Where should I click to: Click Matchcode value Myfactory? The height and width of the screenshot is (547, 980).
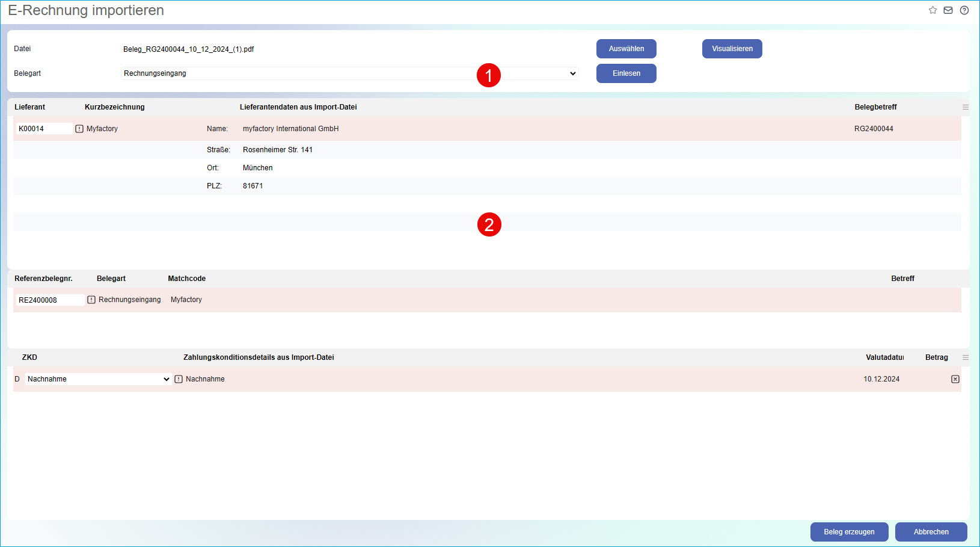pyautogui.click(x=186, y=300)
